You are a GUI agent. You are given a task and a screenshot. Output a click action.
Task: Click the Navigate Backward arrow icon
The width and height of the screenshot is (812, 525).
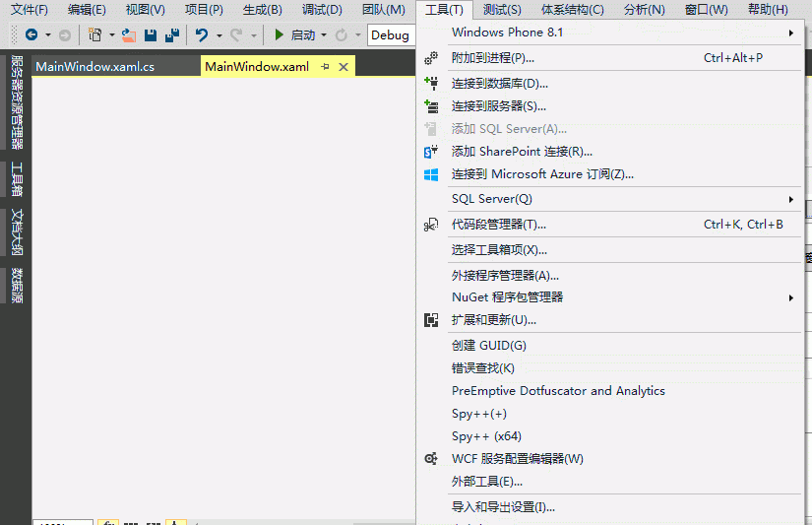click(31, 34)
